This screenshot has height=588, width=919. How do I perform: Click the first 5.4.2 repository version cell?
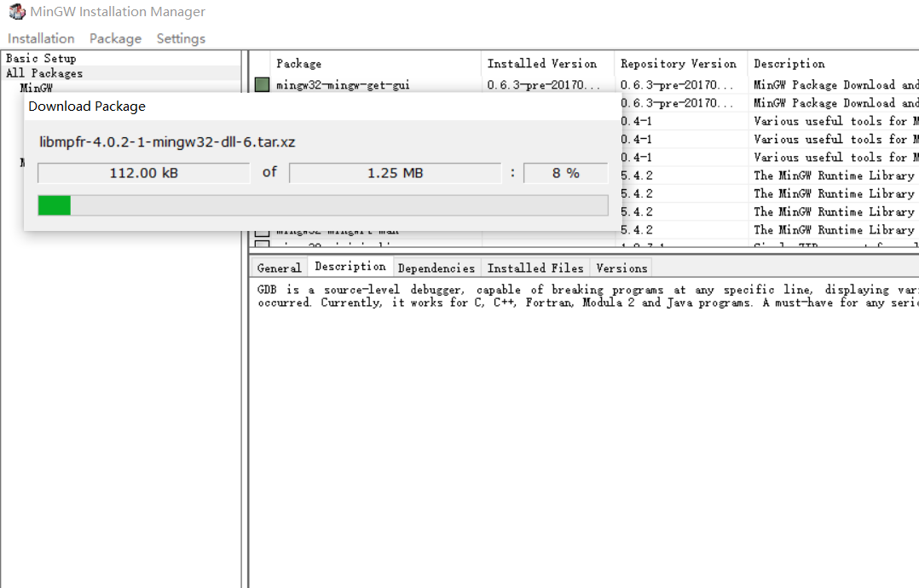[637, 176]
